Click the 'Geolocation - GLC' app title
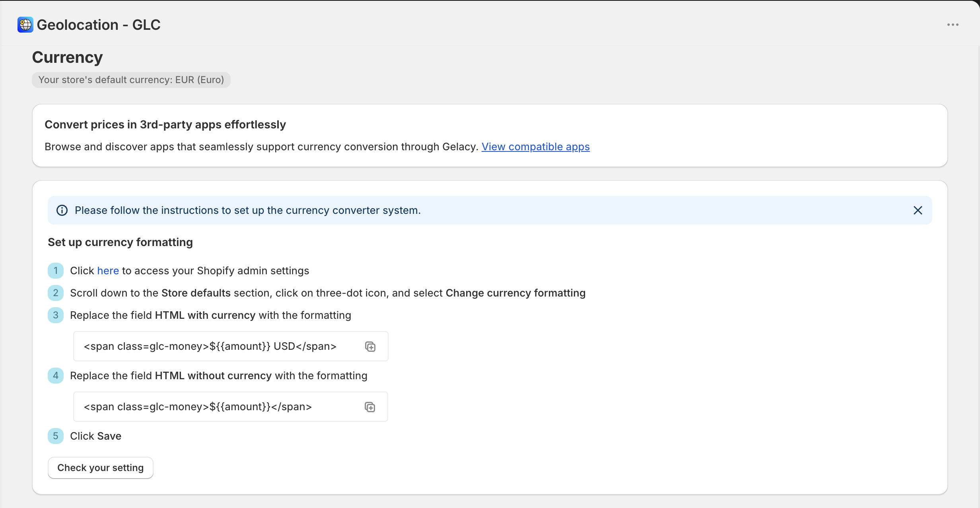This screenshot has width=980, height=508. click(99, 25)
